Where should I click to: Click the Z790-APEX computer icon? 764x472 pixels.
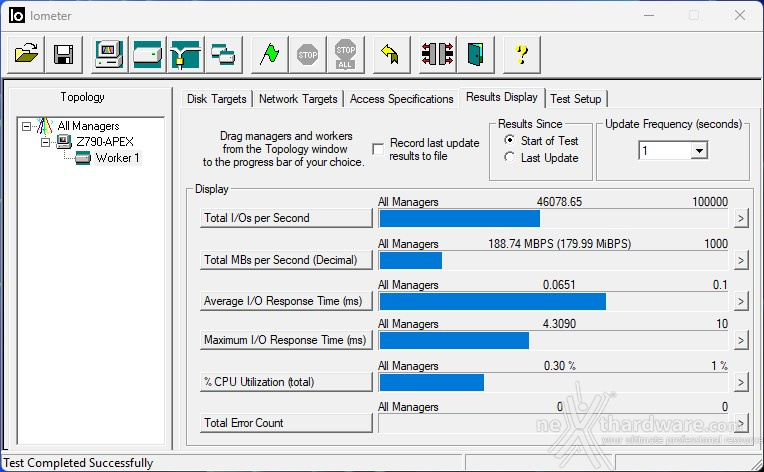pyautogui.click(x=64, y=142)
